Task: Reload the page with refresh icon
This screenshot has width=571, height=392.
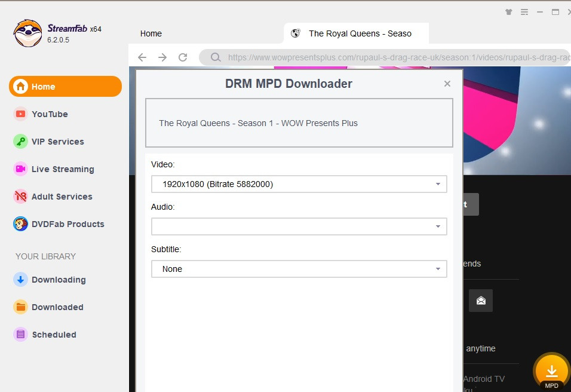Action: pos(183,57)
